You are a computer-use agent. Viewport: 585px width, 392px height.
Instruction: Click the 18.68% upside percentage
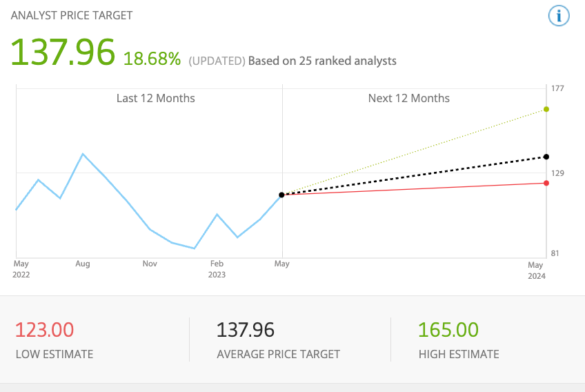point(152,59)
